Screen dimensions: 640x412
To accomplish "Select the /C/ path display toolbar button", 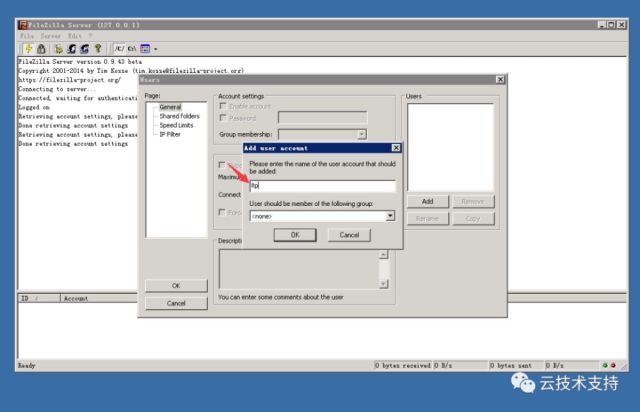I will pos(119,49).
